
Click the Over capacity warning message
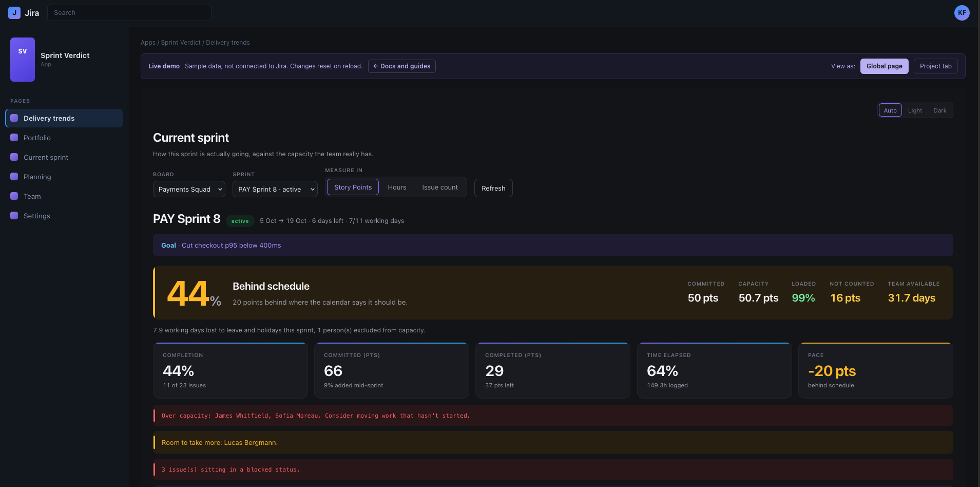pos(553,416)
